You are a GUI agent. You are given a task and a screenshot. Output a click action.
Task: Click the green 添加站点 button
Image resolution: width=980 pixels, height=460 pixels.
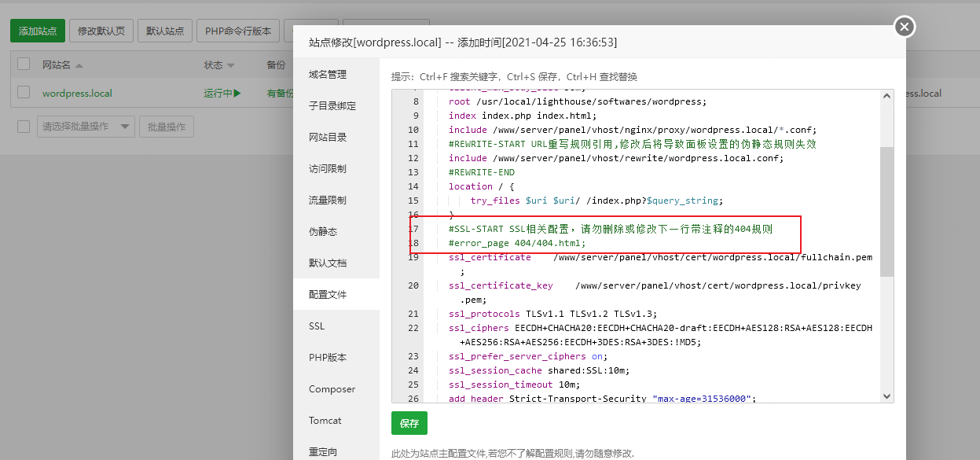point(38,31)
